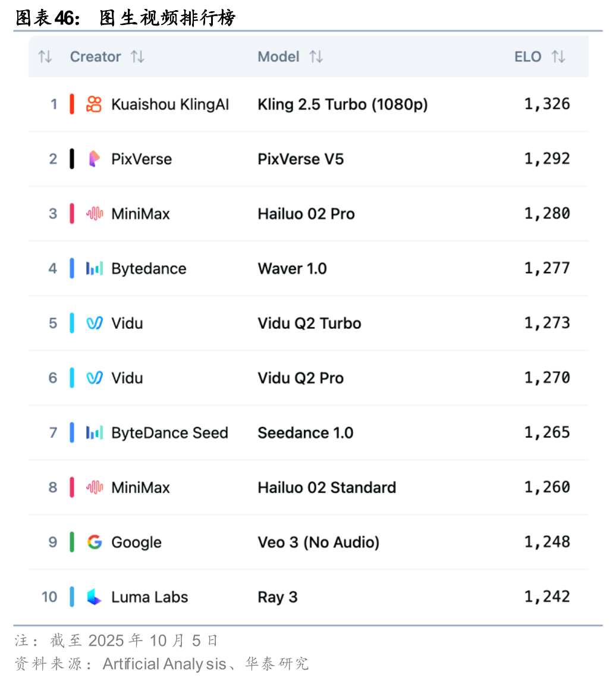
Task: Select the Hailuo 02 Standard model name
Action: click(x=326, y=487)
